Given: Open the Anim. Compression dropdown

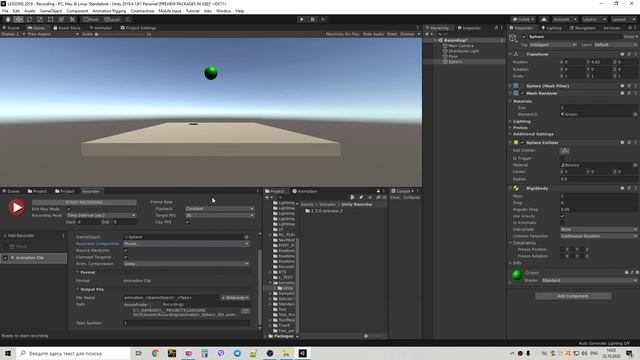Looking at the screenshot, I should pos(186,264).
